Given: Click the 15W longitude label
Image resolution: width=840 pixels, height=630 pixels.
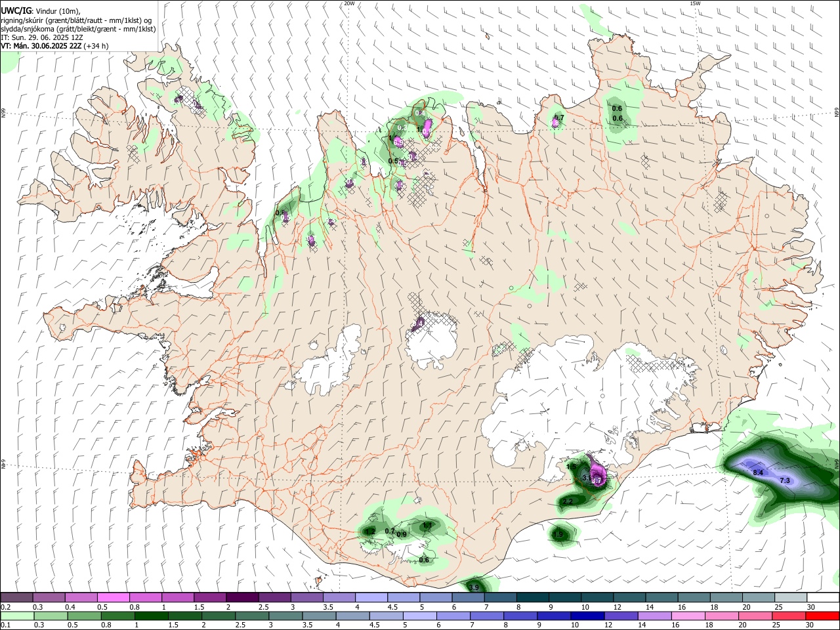Looking at the screenshot, I should (695, 3).
